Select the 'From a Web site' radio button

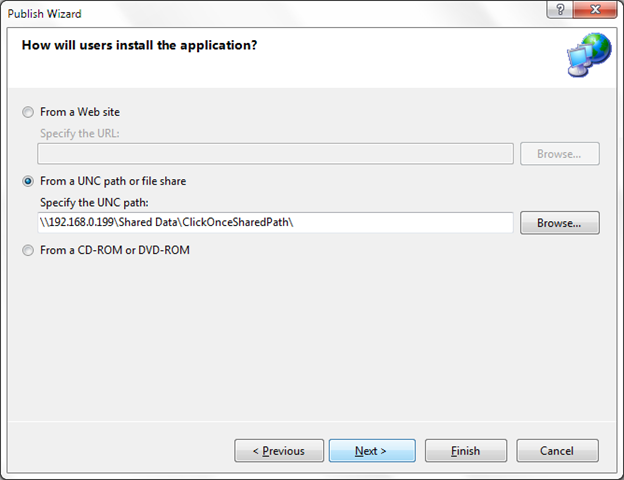(28, 112)
